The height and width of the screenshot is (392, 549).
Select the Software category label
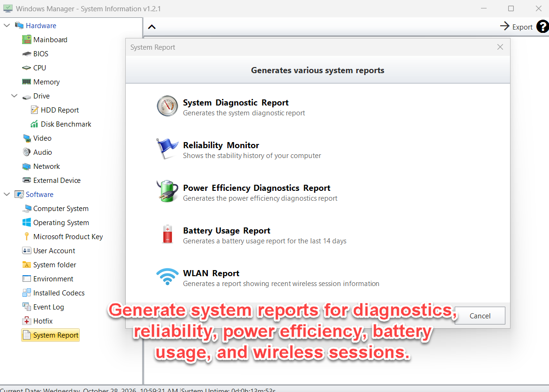[x=39, y=194]
